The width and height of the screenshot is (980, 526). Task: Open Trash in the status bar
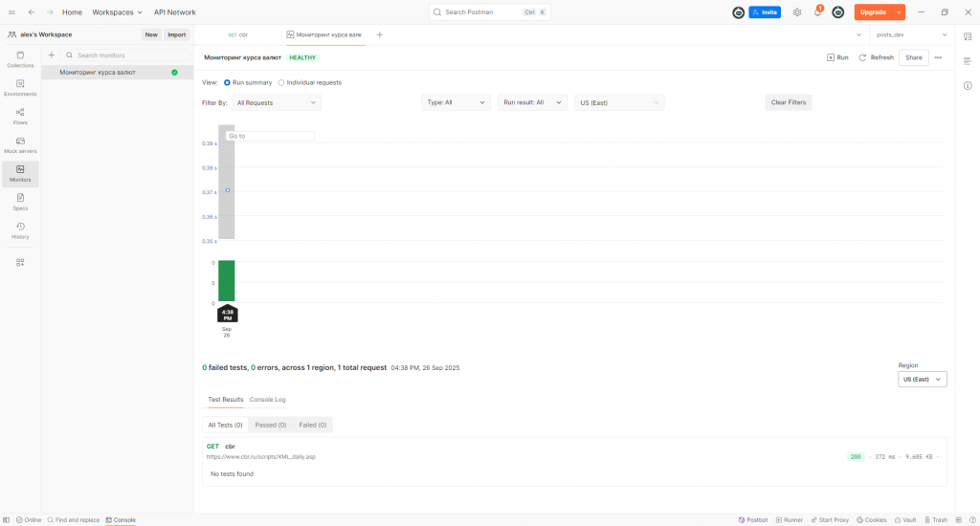[936, 519]
